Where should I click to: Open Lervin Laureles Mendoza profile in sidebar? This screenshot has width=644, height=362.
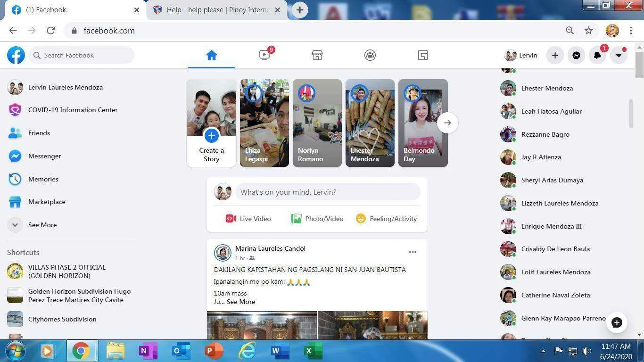point(71,87)
